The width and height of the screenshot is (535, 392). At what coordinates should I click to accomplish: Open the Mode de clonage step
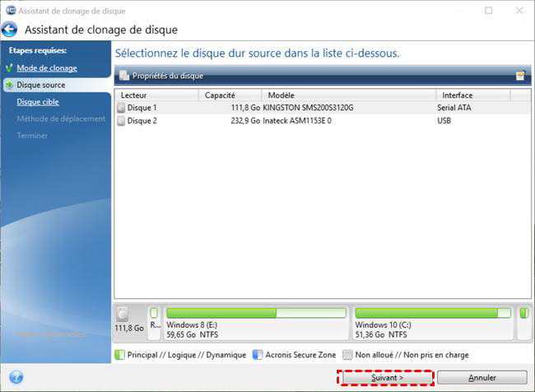click(47, 68)
